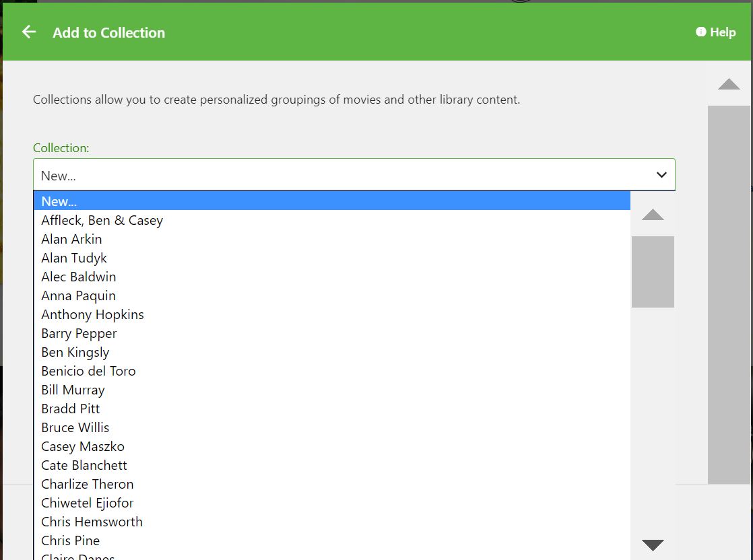Image resolution: width=753 pixels, height=560 pixels.
Task: Select the Benicio del Toro entry
Action: (x=89, y=371)
